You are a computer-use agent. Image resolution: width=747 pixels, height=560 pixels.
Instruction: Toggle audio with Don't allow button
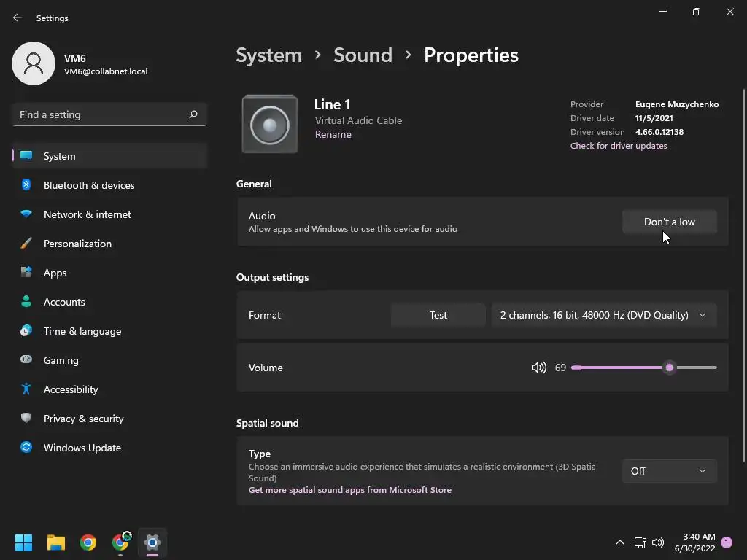click(669, 222)
